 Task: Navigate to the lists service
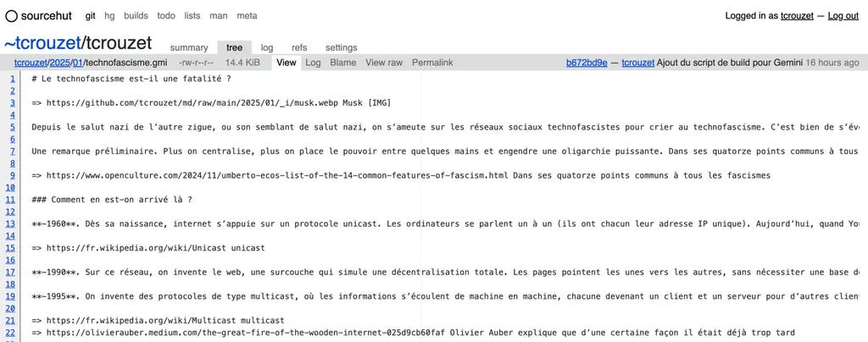pyautogui.click(x=192, y=16)
